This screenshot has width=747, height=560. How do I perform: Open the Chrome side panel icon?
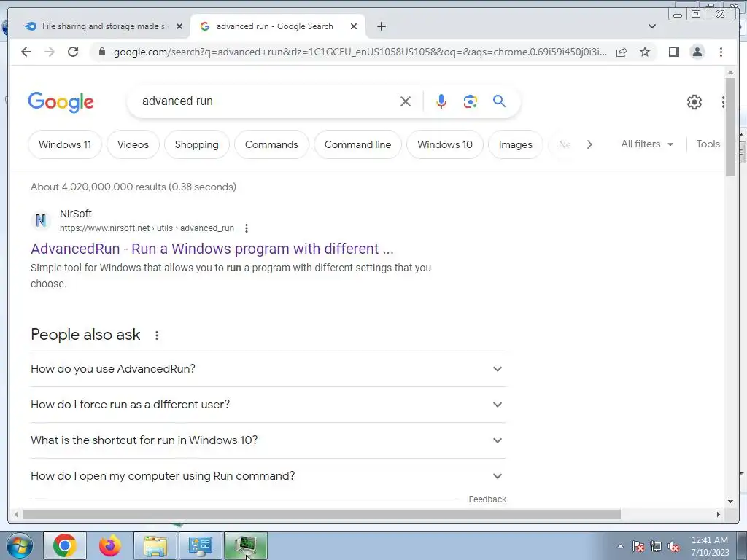point(673,52)
